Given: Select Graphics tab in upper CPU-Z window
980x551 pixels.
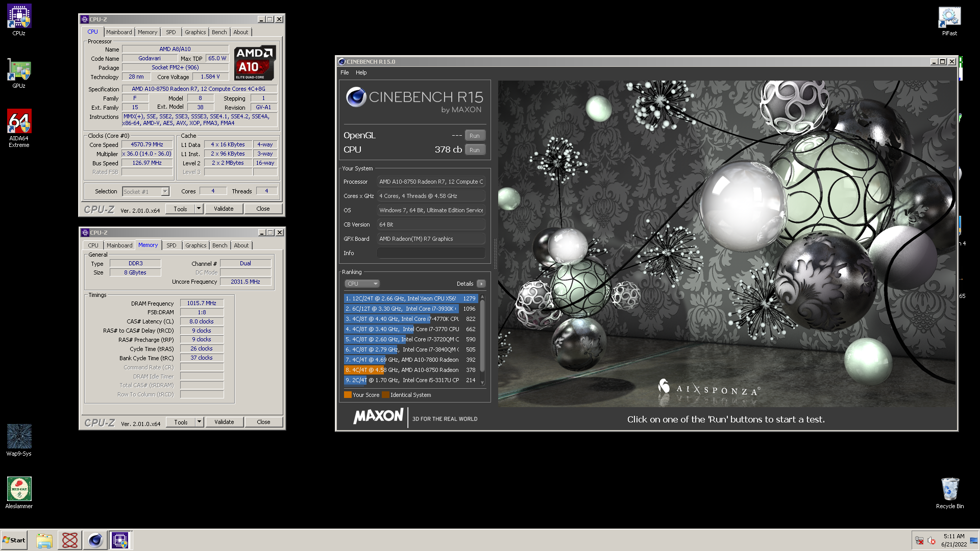Looking at the screenshot, I should 195,32.
